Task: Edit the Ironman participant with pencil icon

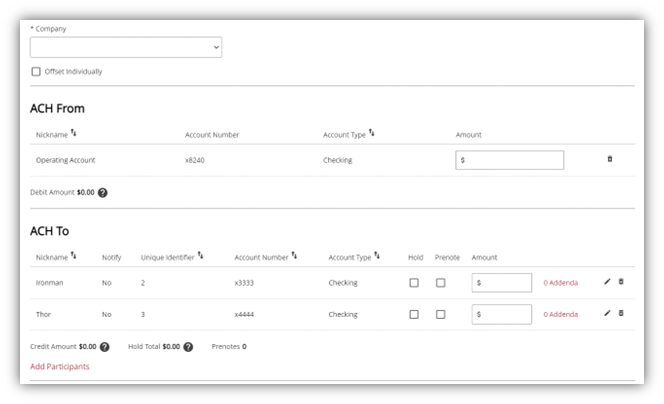Action: pos(607,282)
